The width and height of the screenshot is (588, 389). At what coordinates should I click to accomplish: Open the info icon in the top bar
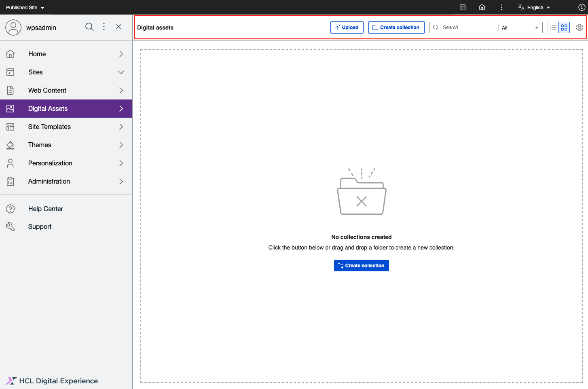pos(581,7)
